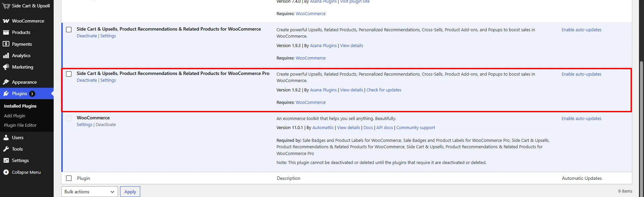Click WooCommerce requirement link under version 1.9.2

(311, 103)
